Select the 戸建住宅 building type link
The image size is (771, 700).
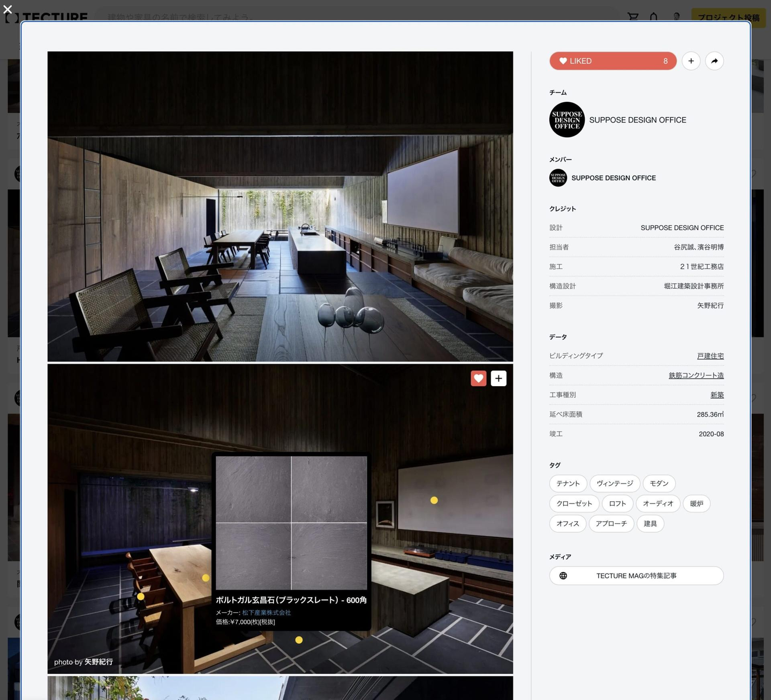point(710,356)
